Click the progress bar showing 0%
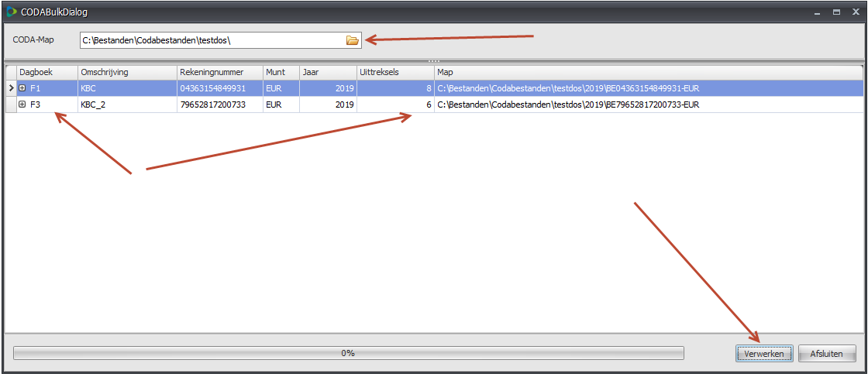868x377 pixels. (x=348, y=353)
